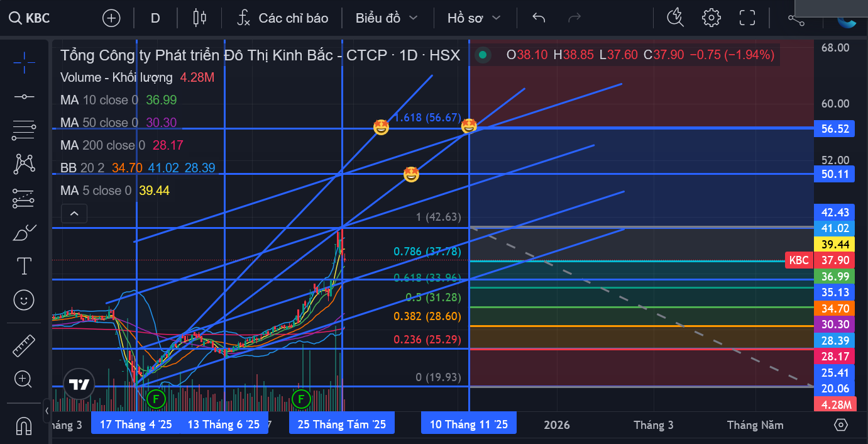Image resolution: width=868 pixels, height=444 pixels.
Task: Click the chart title Kinh Bắc symbol name
Action: [260, 55]
